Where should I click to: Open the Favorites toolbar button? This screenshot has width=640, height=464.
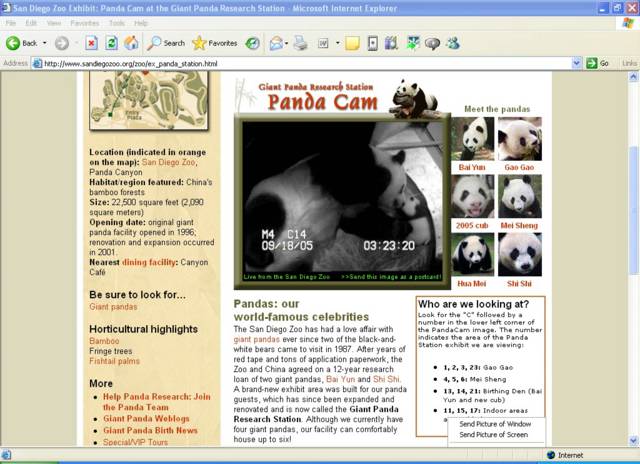coord(215,43)
